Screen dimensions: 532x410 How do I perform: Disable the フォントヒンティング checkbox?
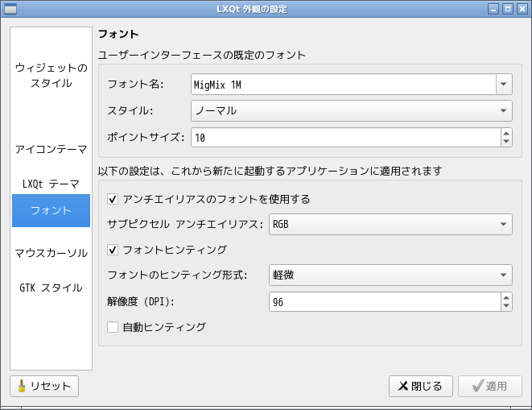click(113, 250)
